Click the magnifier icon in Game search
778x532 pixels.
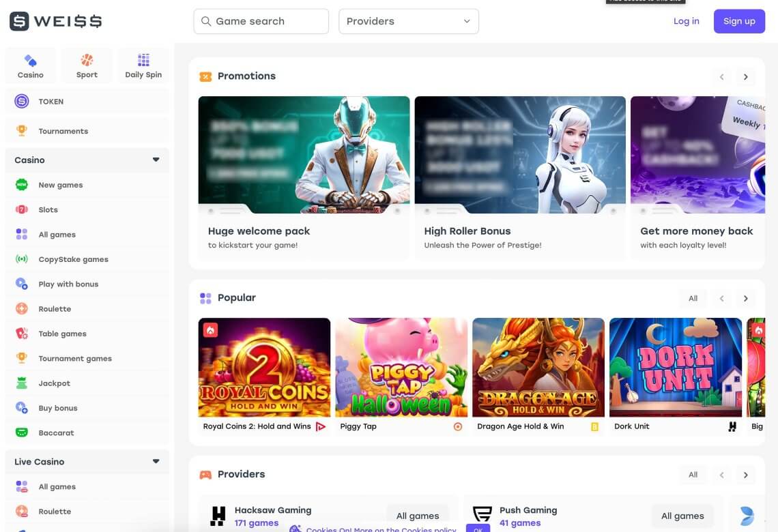click(206, 21)
